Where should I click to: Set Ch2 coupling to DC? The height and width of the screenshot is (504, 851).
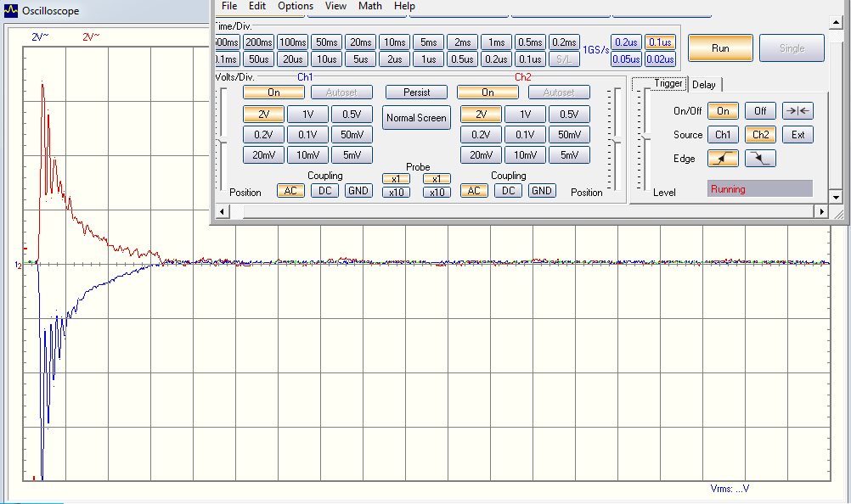point(508,191)
